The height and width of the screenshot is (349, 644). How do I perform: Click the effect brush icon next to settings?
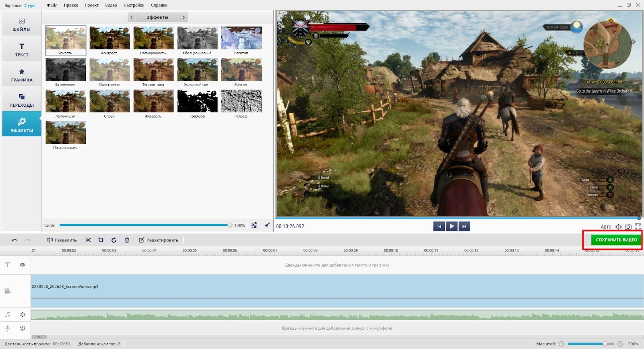point(267,225)
